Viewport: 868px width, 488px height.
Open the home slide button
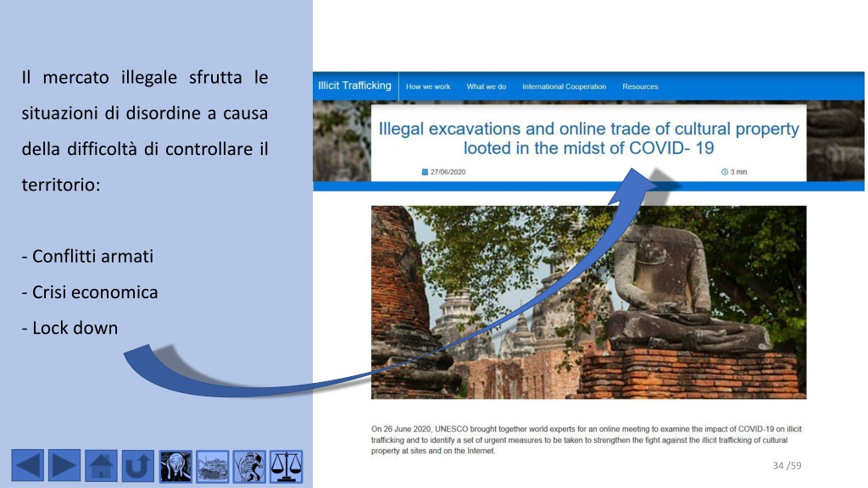(x=101, y=465)
